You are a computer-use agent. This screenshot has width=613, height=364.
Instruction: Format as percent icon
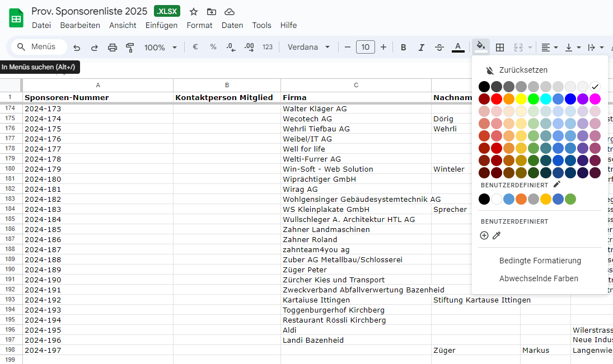213,47
